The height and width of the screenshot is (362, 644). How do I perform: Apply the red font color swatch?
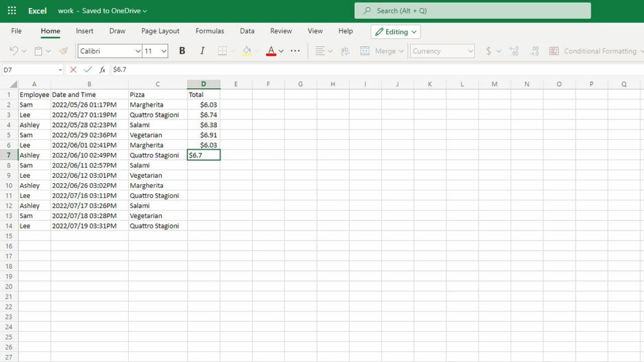click(271, 51)
